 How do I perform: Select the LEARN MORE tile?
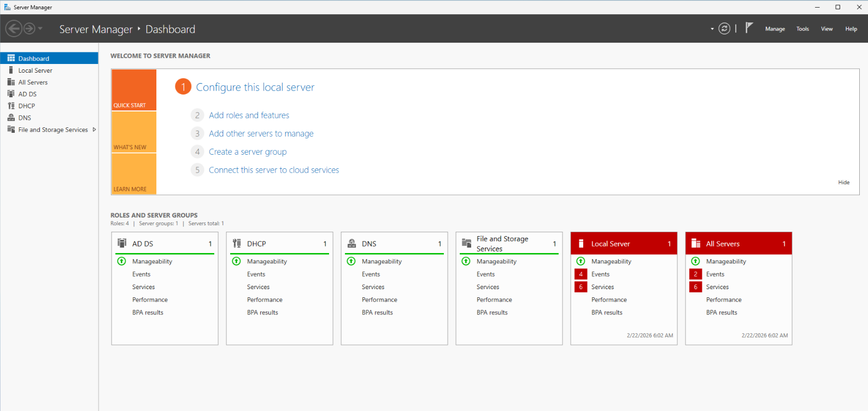tap(134, 174)
